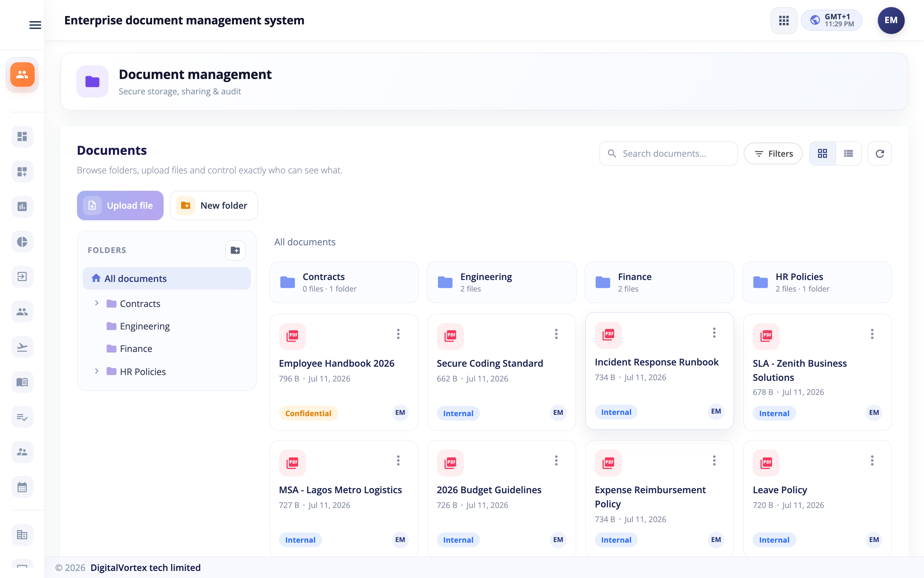Open the table layout sidebar icon
Image resolution: width=924 pixels, height=578 pixels.
[22, 534]
